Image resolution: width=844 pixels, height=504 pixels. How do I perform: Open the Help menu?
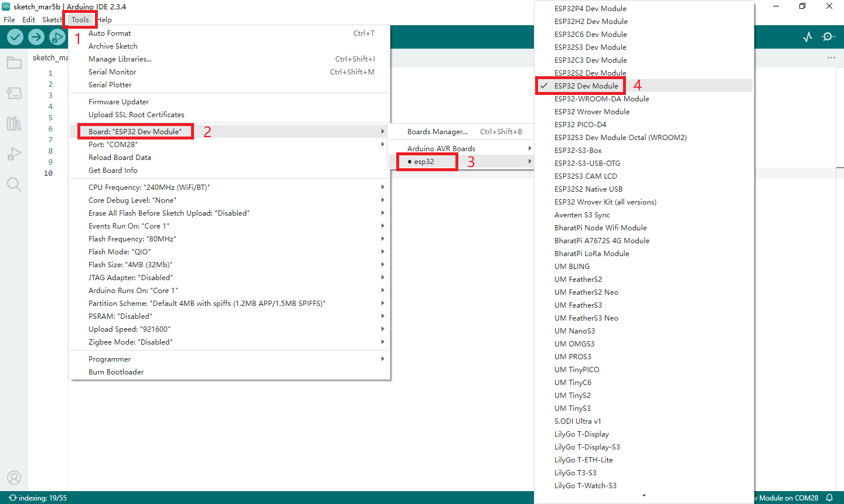coord(104,19)
